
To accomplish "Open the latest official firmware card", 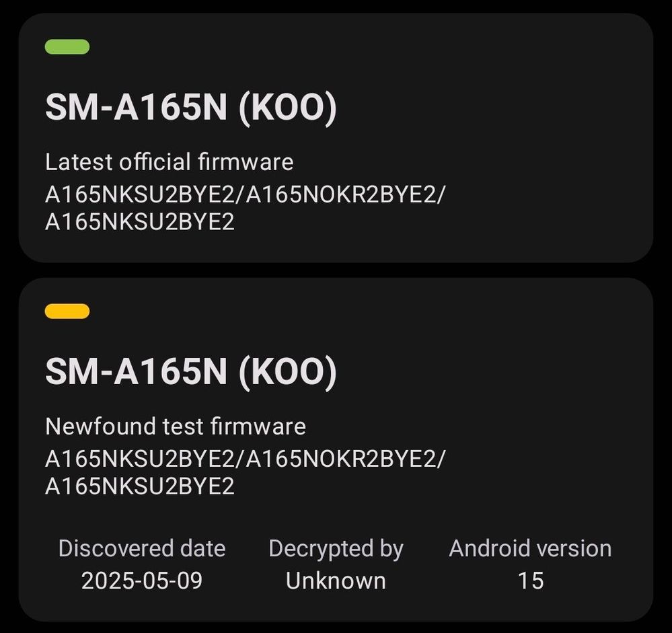I will coord(336,138).
